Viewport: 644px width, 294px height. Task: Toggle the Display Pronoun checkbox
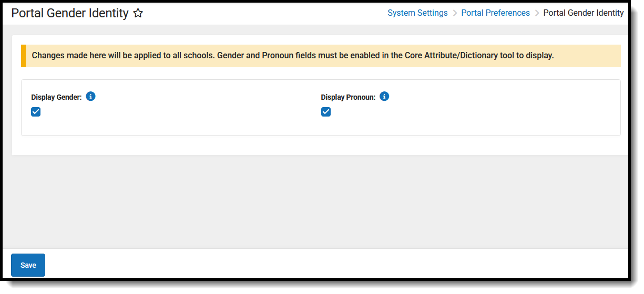point(326,112)
